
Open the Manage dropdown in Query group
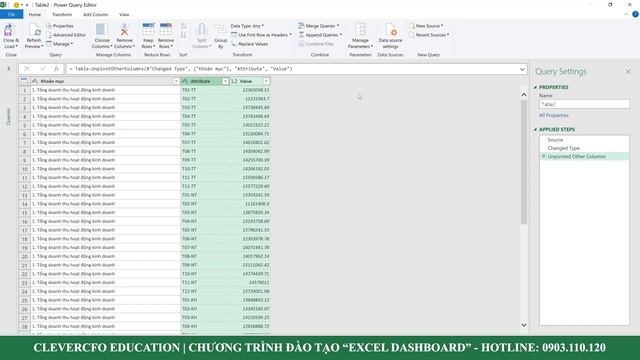tap(60, 44)
